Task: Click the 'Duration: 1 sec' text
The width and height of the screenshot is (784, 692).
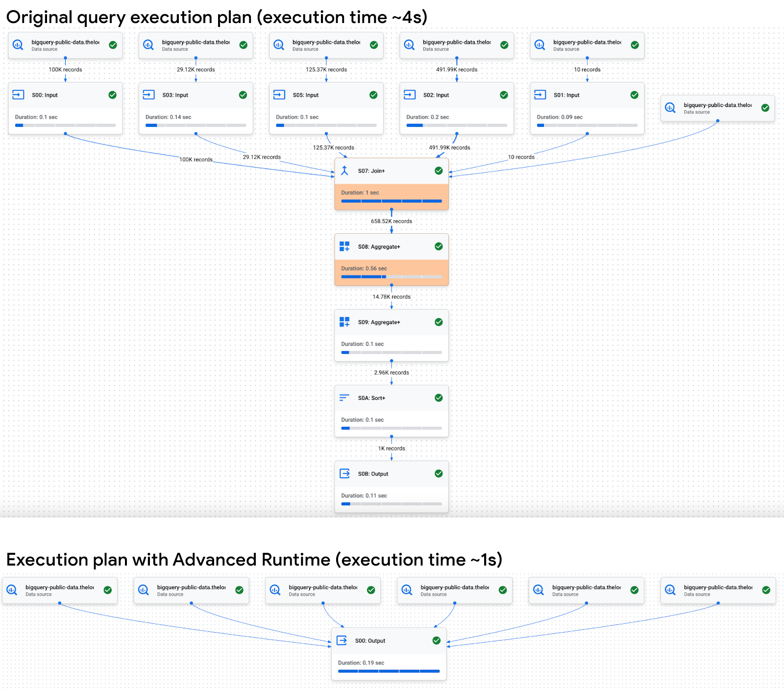Action: pos(360,193)
